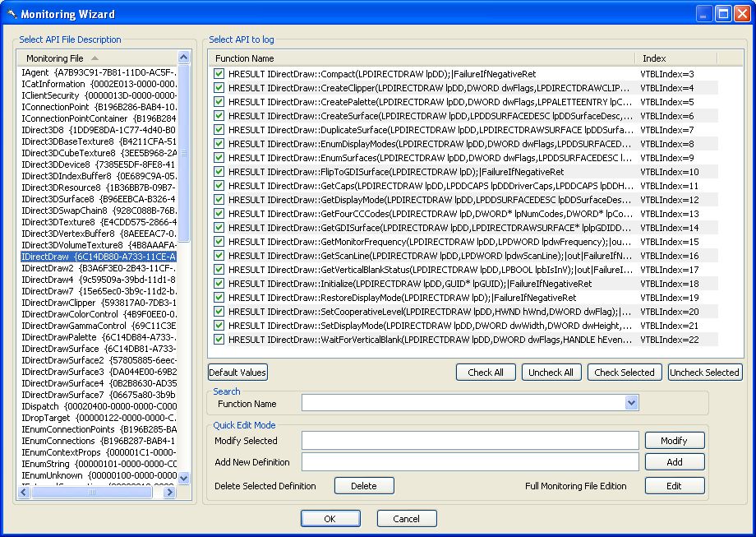Select the IClientSecurity entry
This screenshot has width=756, height=537.
click(x=99, y=95)
